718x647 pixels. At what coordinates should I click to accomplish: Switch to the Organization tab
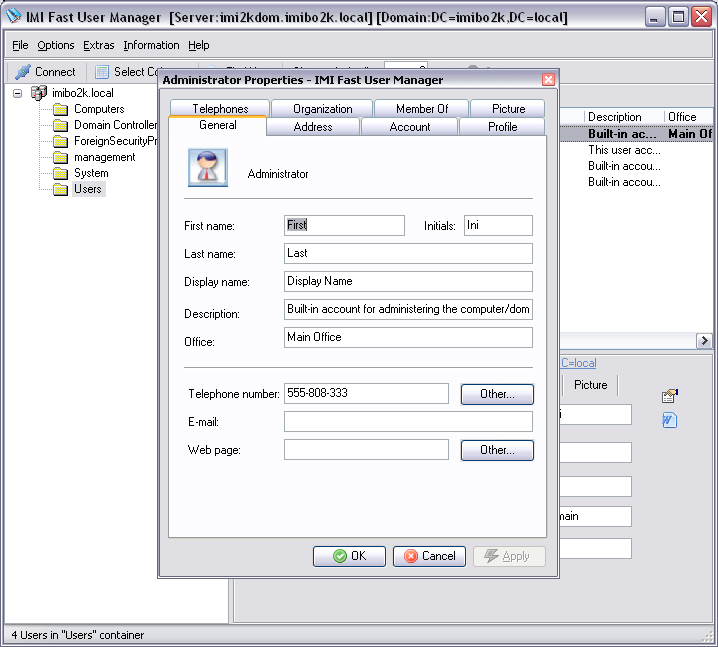coord(322,109)
